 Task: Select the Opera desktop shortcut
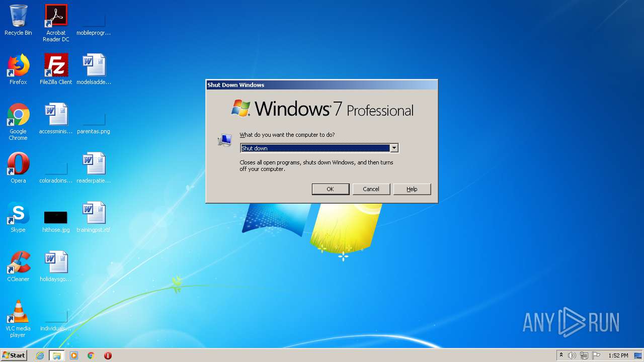[18, 168]
